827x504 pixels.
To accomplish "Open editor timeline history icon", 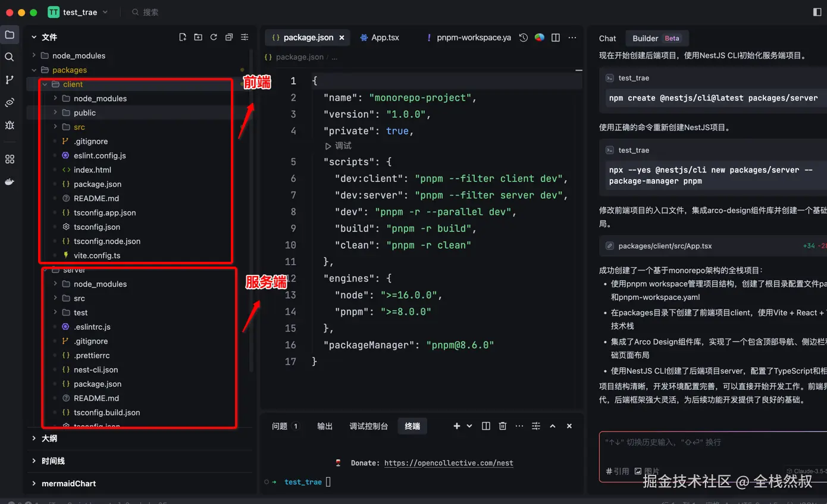I will coord(524,37).
